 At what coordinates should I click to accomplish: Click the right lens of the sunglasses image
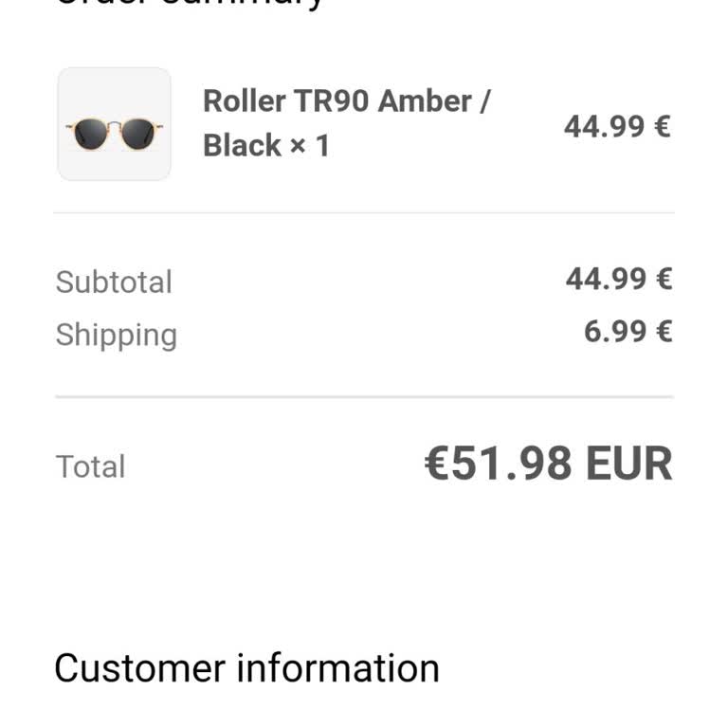pyautogui.click(x=136, y=133)
